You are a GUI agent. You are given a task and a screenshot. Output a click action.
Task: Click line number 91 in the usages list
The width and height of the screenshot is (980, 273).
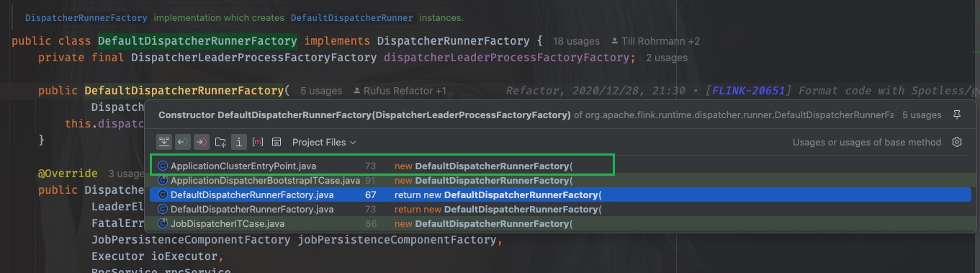click(x=371, y=180)
